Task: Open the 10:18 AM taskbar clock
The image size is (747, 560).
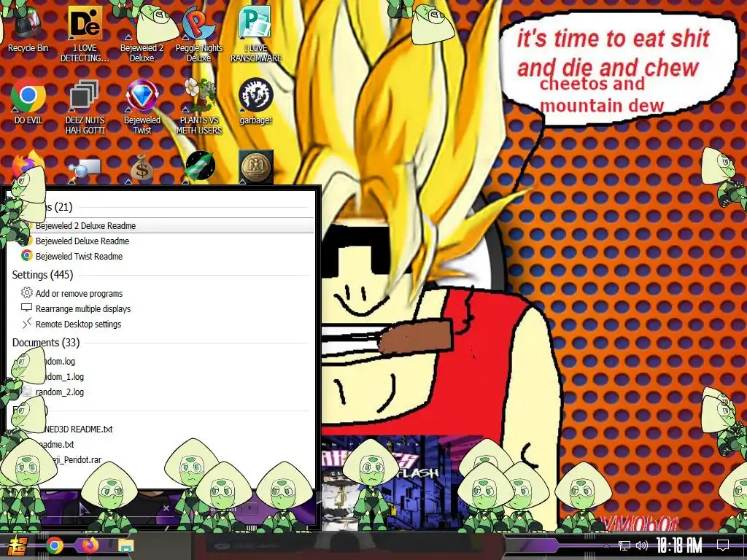Action: 679,545
